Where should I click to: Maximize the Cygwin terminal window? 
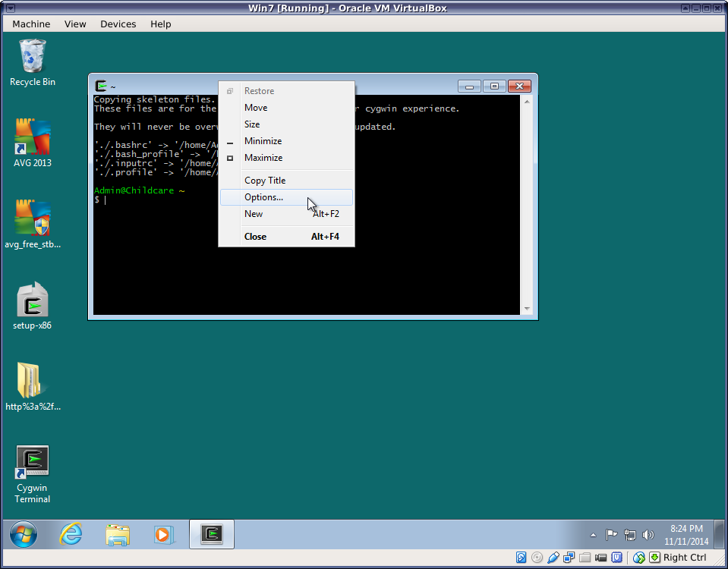coord(494,86)
